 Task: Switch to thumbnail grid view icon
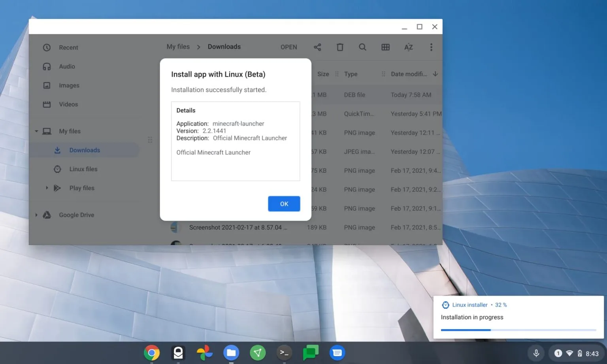pos(385,47)
